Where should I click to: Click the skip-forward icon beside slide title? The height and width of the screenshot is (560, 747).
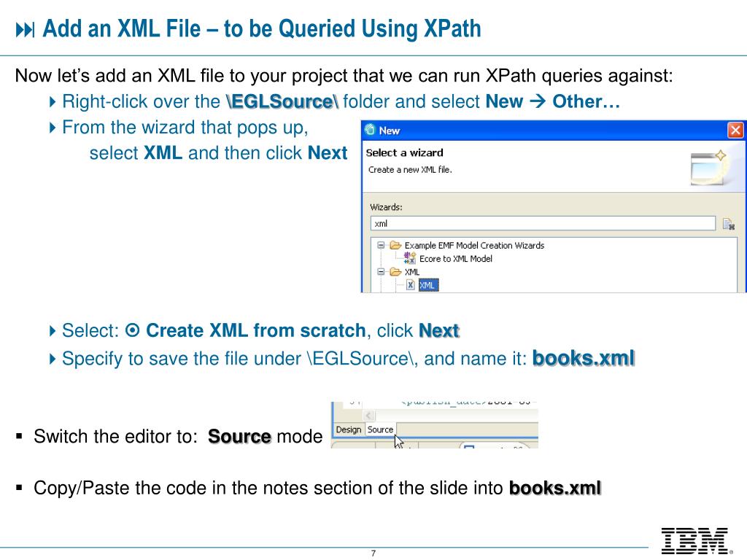[25, 30]
